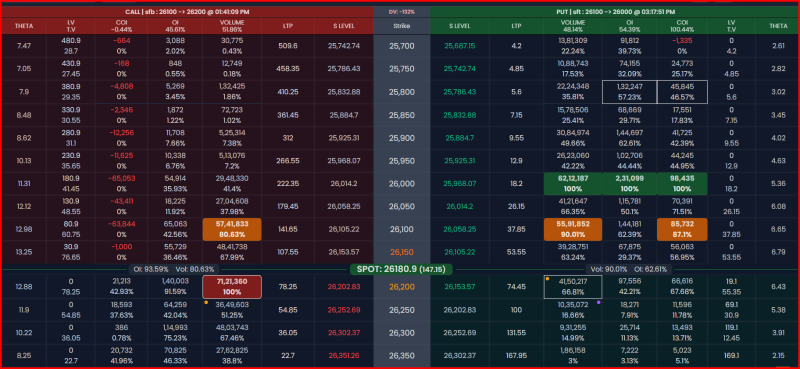Screen dimensions: 800x369
Task: Click put OI value 91,812
Action: [x=630, y=40]
